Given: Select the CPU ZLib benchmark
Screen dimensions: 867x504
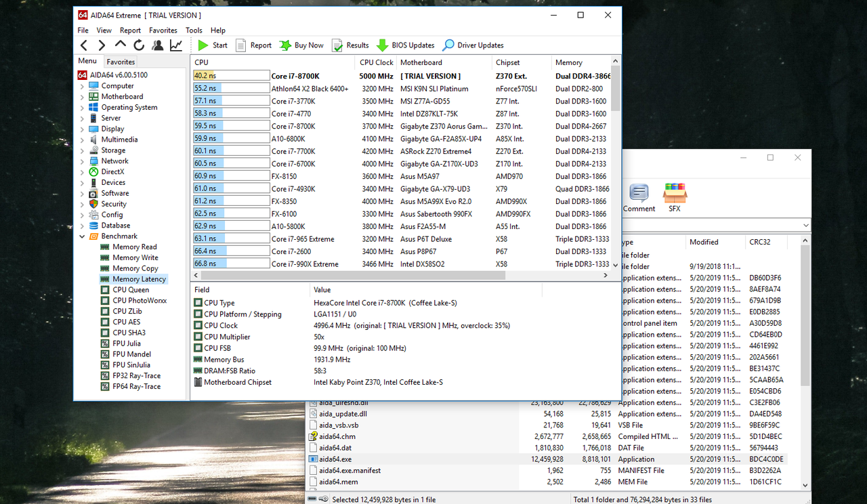Looking at the screenshot, I should (127, 312).
